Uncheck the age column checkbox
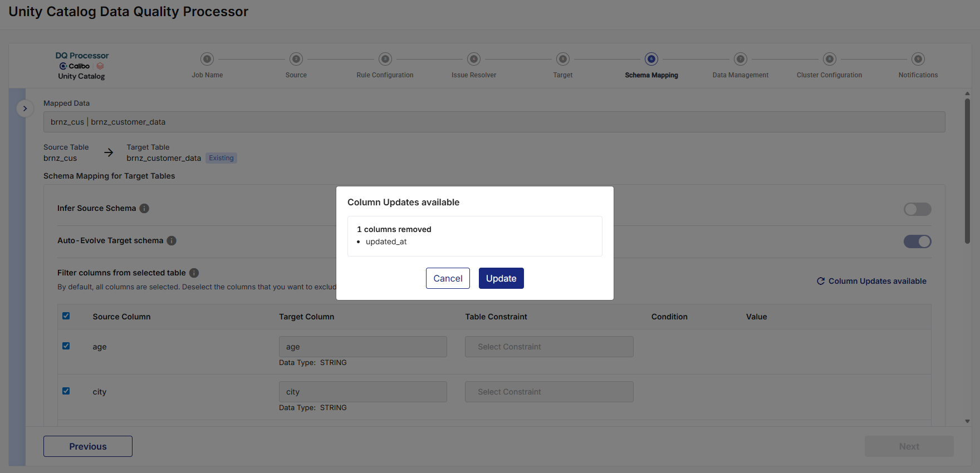 66,346
